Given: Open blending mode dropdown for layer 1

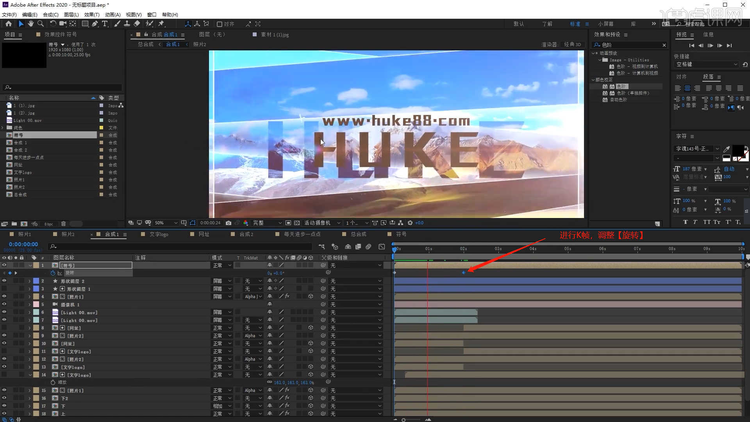Looking at the screenshot, I should tap(222, 265).
